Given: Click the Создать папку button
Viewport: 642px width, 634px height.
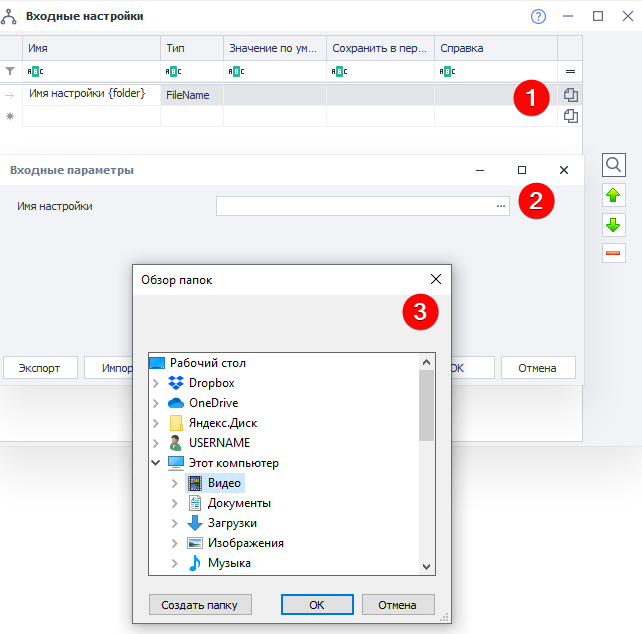Looking at the screenshot, I should (200, 605).
